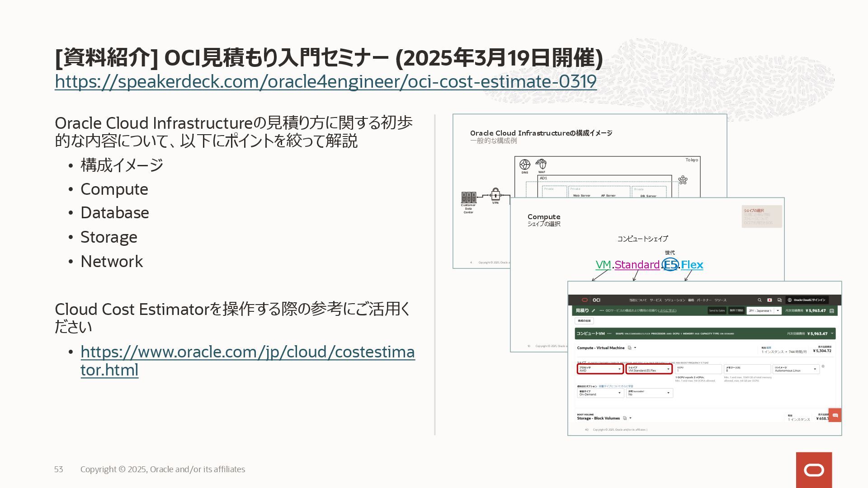868x488 pixels.
Task: Click the Send to Sales button
Action: 717,311
